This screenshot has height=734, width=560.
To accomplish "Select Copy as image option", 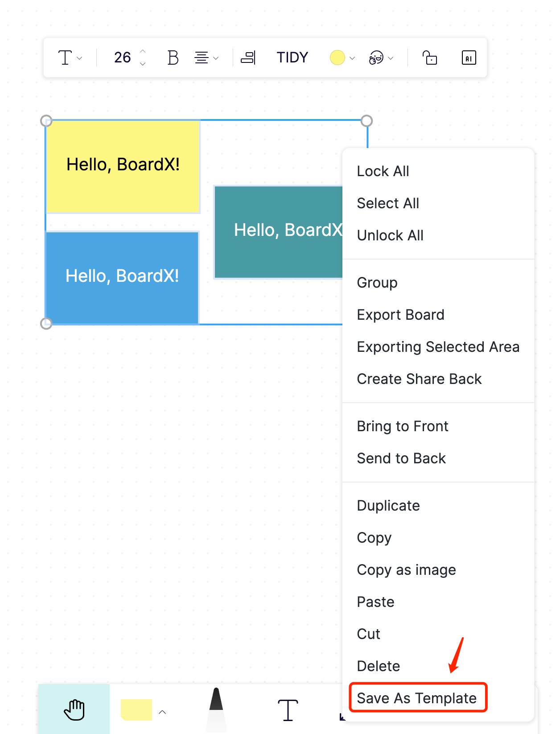I will coord(406,570).
